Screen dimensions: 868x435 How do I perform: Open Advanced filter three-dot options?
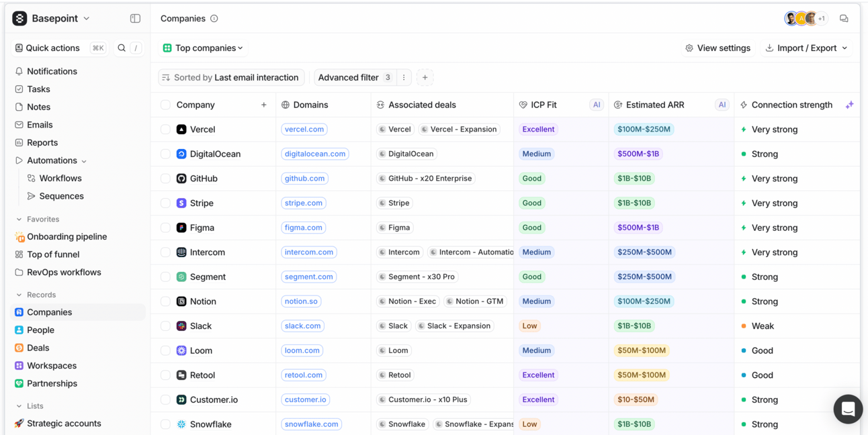coord(404,77)
